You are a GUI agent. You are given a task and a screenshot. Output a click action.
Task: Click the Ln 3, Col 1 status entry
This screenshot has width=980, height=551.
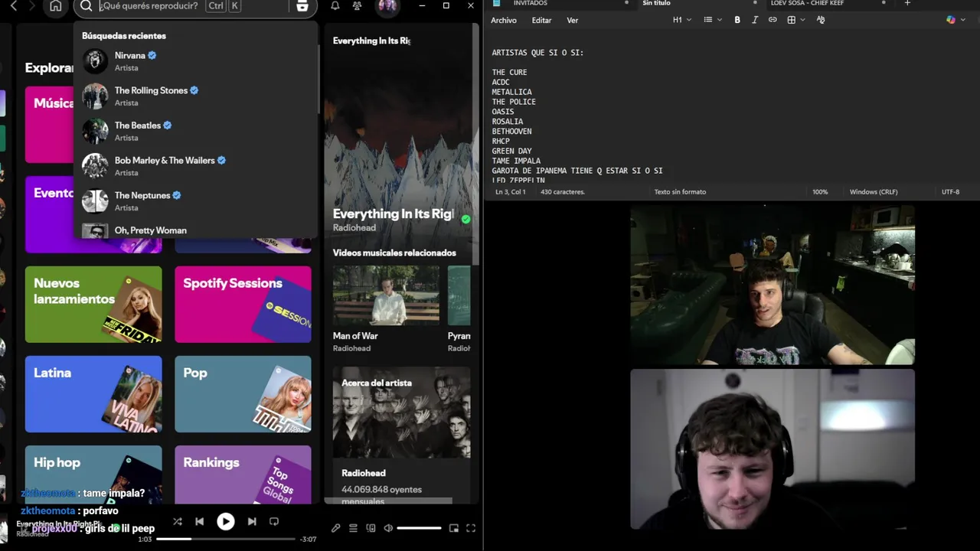click(511, 192)
